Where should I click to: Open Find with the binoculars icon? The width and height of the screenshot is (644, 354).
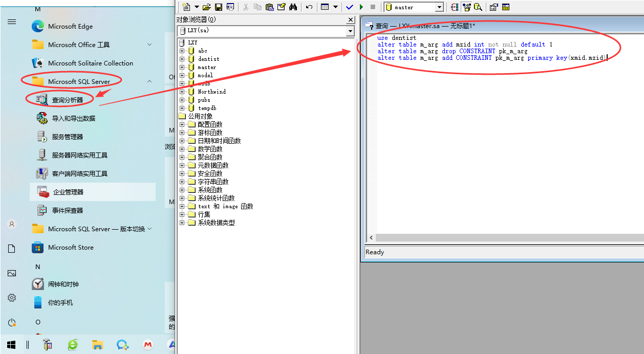click(x=293, y=7)
